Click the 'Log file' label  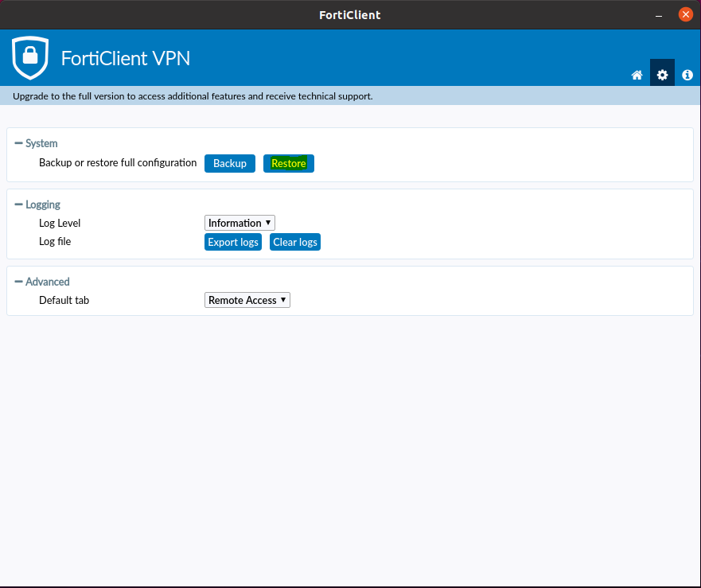click(55, 241)
